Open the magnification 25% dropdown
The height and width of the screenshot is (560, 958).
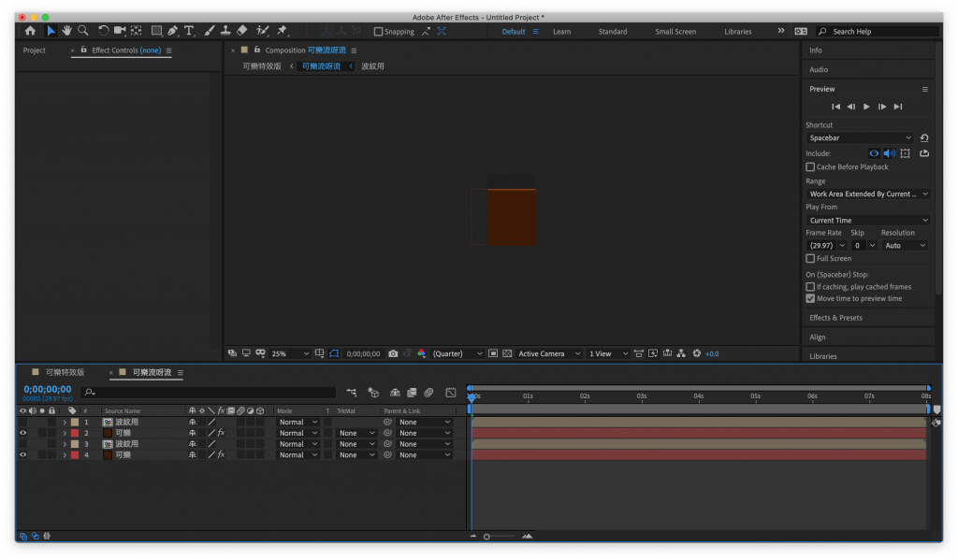pos(289,353)
